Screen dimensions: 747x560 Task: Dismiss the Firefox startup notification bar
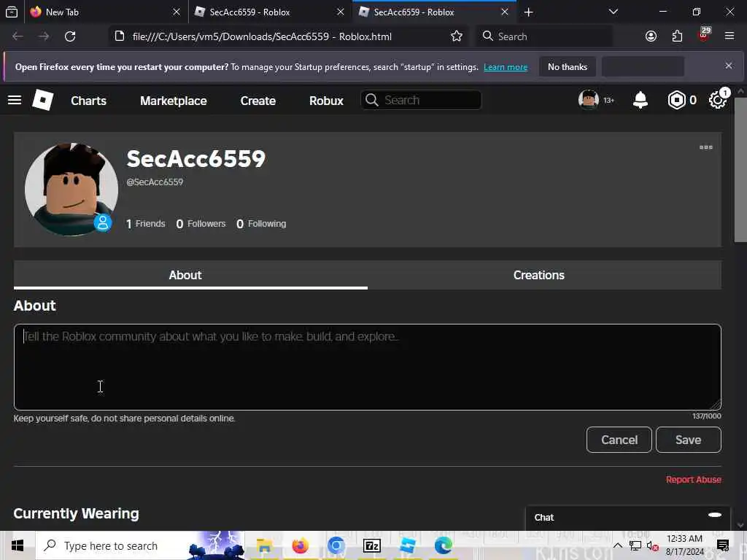[729, 66]
